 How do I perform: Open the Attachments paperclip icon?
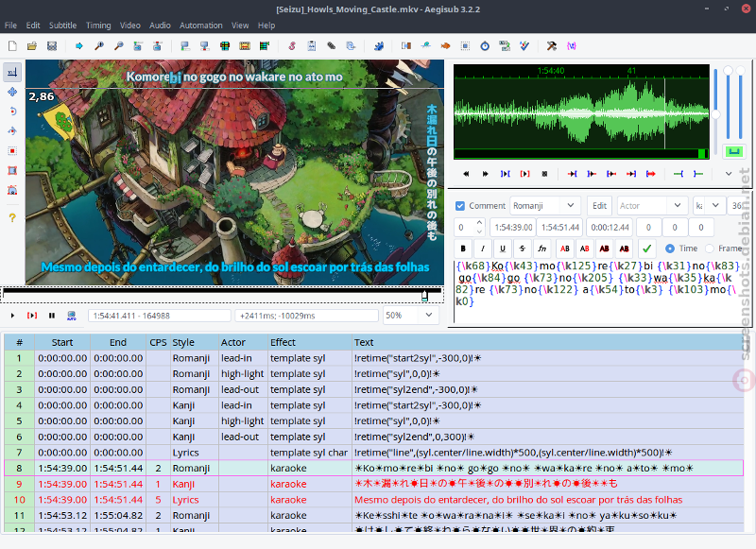(332, 46)
